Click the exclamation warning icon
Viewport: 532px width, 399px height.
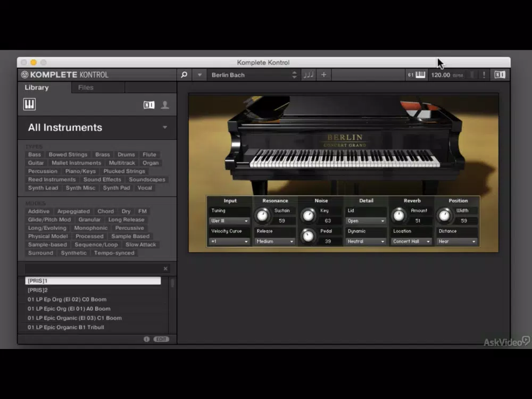pyautogui.click(x=484, y=74)
